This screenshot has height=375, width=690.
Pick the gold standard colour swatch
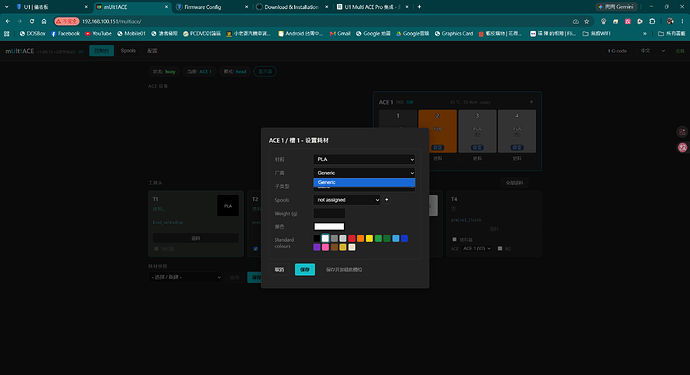coord(343,247)
